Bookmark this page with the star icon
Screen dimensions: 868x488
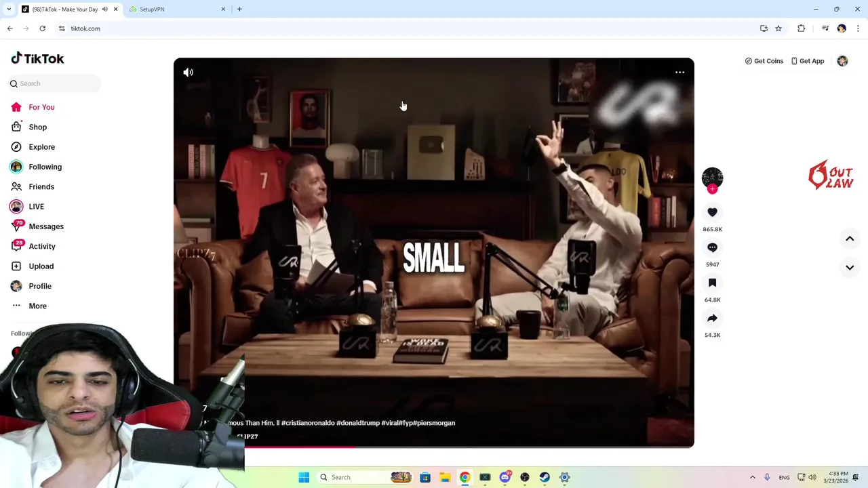[x=778, y=28]
